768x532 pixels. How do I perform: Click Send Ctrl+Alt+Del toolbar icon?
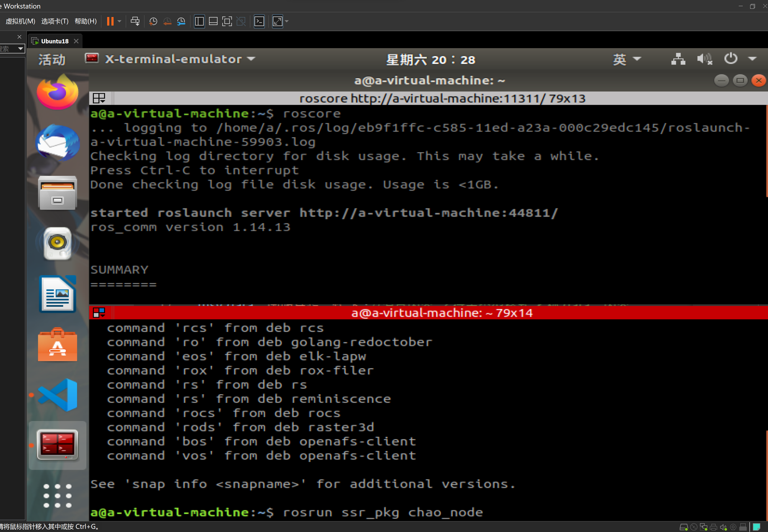135,21
